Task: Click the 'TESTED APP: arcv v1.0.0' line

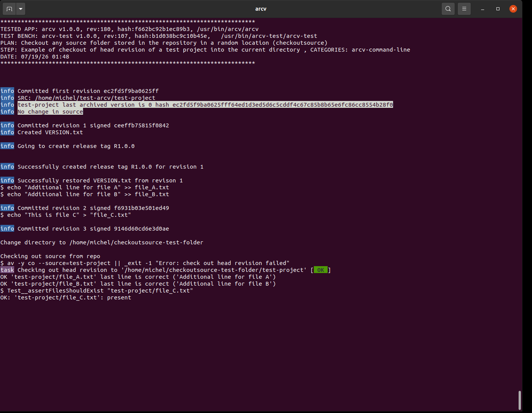Action: pyautogui.click(x=129, y=29)
